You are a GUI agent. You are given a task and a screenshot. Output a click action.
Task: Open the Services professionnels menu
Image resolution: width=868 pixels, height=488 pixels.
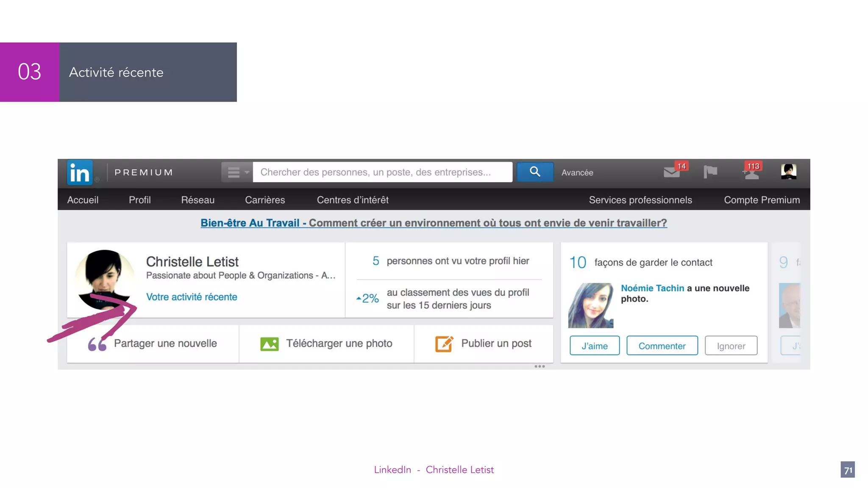(640, 200)
